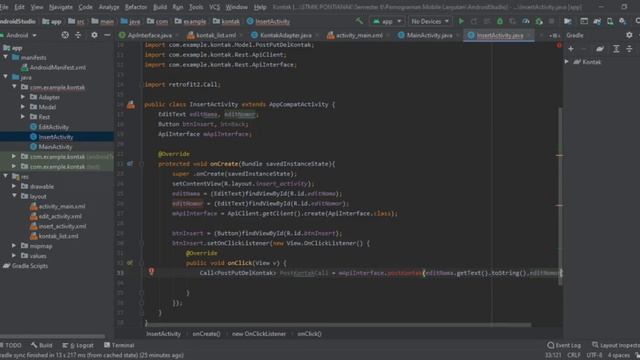Screen dimensions: 640x360
Task: Expand the Model package
Action: click(x=23, y=107)
